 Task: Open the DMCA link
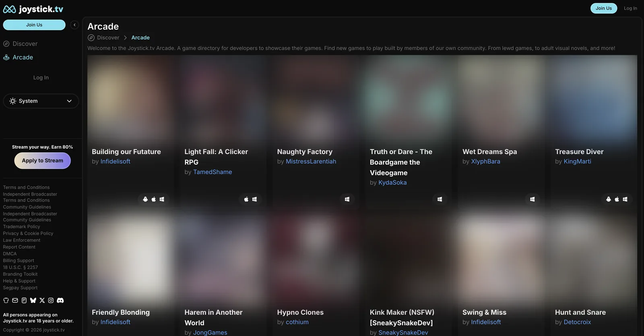(x=10, y=254)
